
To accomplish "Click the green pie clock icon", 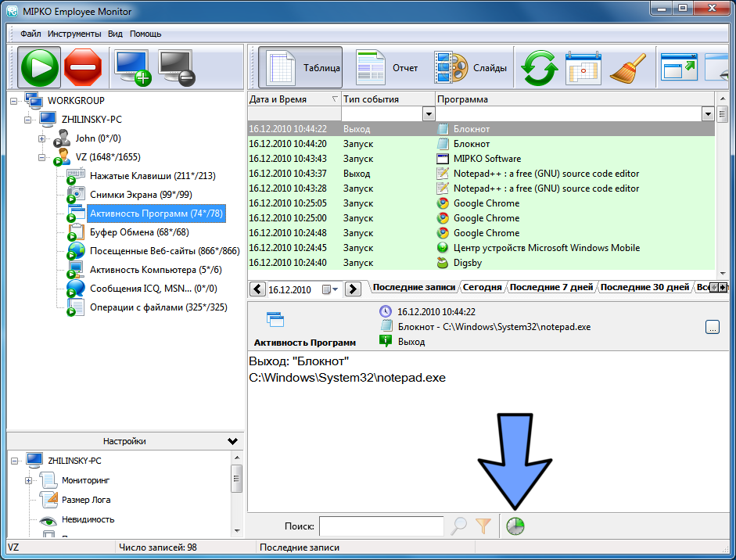I will click(x=515, y=526).
